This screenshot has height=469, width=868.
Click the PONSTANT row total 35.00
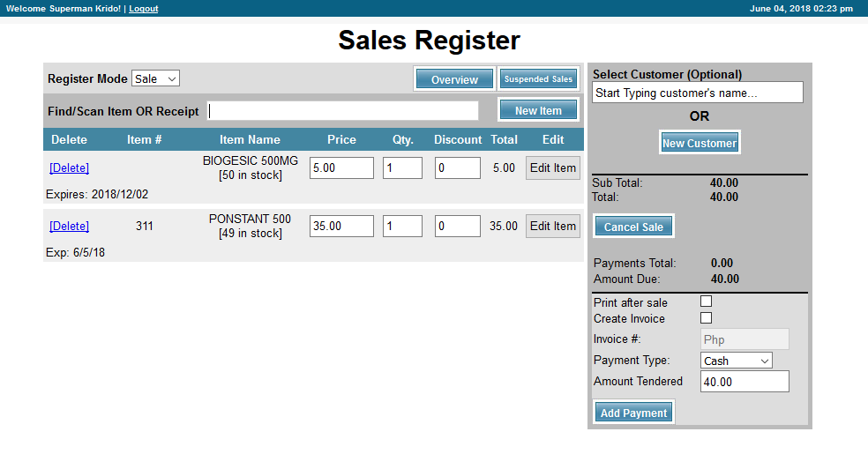pos(504,226)
